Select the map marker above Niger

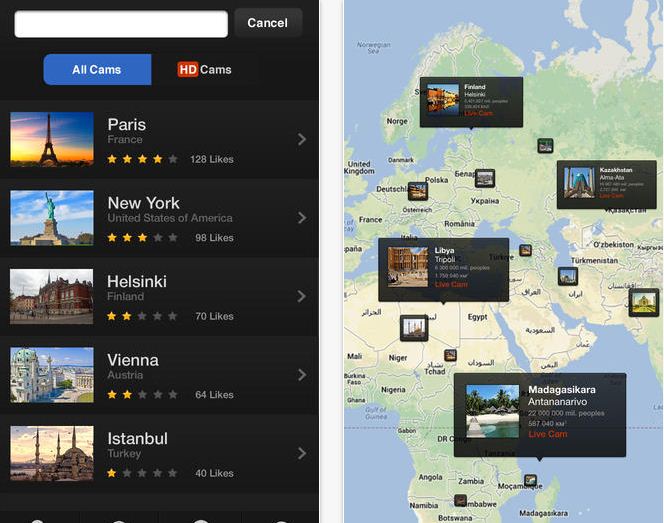(x=414, y=327)
